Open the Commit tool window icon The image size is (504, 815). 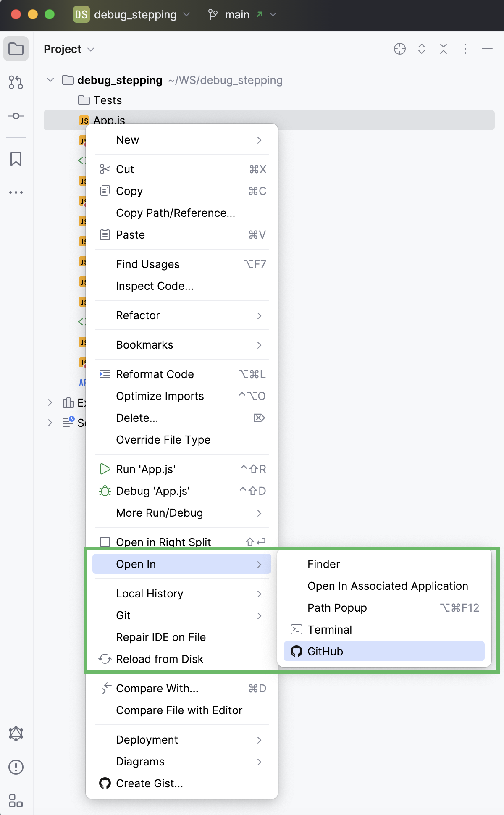coord(16,116)
